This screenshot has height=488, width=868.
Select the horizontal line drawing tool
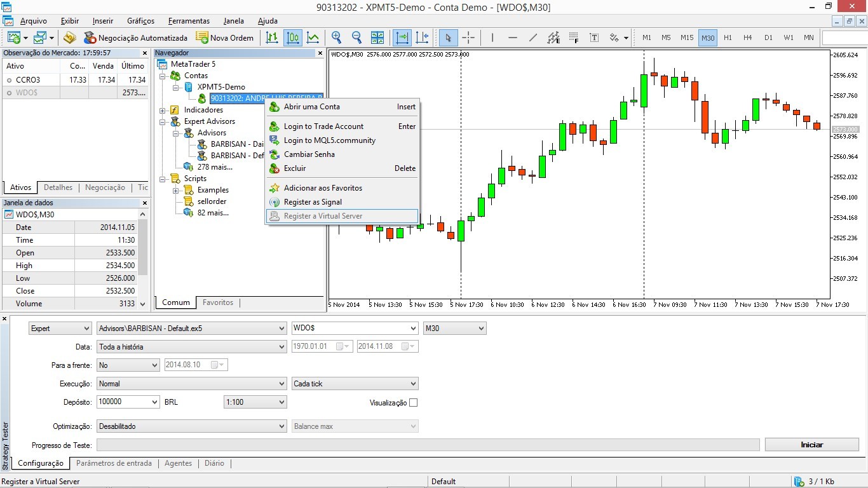[x=513, y=37]
